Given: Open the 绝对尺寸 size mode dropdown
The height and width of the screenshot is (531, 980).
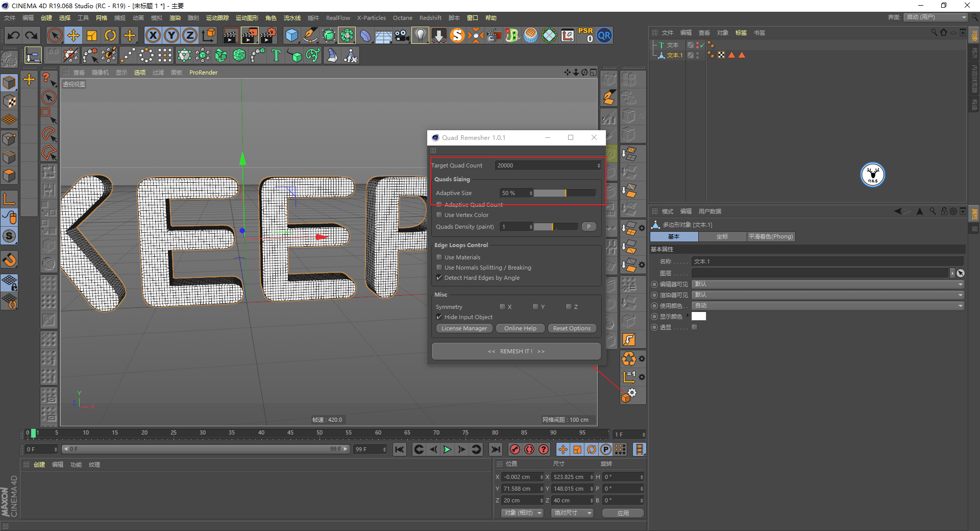Looking at the screenshot, I should point(572,513).
